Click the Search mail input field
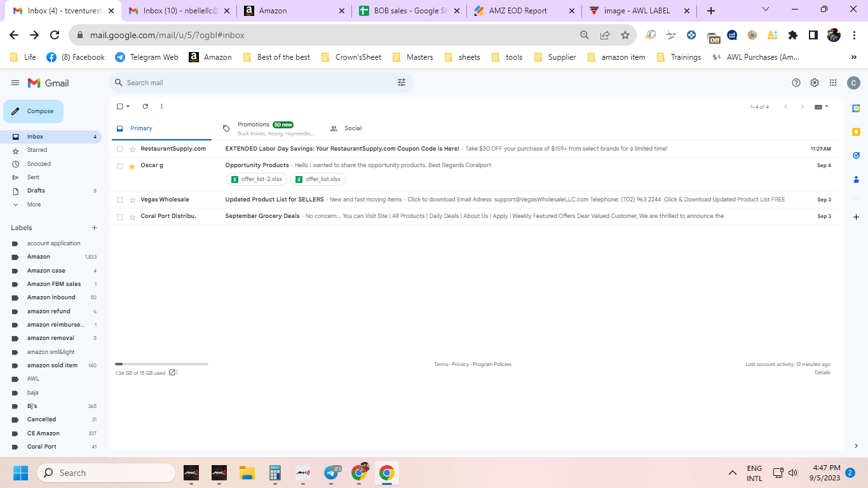Viewport: 868px width, 488px height. point(259,83)
